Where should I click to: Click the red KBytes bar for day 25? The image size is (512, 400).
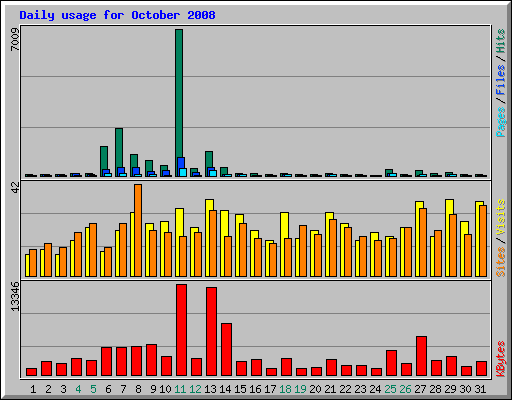[391, 363]
